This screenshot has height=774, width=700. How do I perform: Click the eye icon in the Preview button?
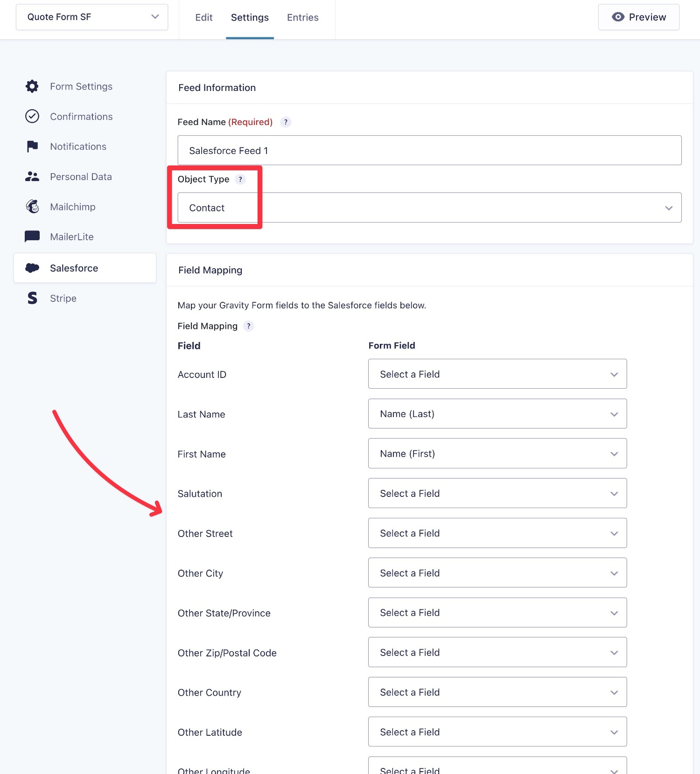click(x=618, y=17)
